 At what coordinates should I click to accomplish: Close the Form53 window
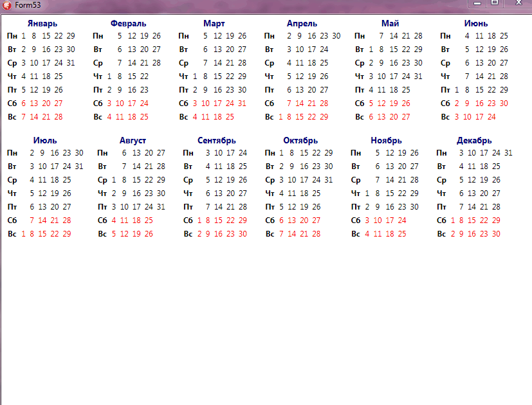click(x=518, y=3)
